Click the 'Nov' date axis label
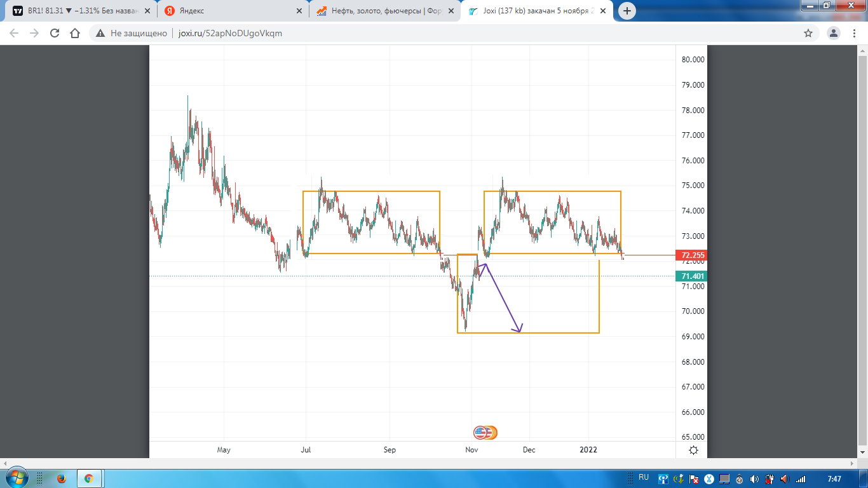 [471, 450]
